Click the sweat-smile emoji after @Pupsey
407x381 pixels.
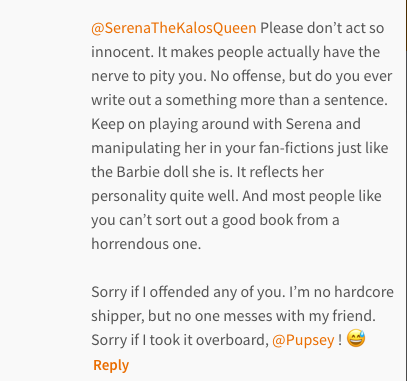pyautogui.click(x=356, y=339)
